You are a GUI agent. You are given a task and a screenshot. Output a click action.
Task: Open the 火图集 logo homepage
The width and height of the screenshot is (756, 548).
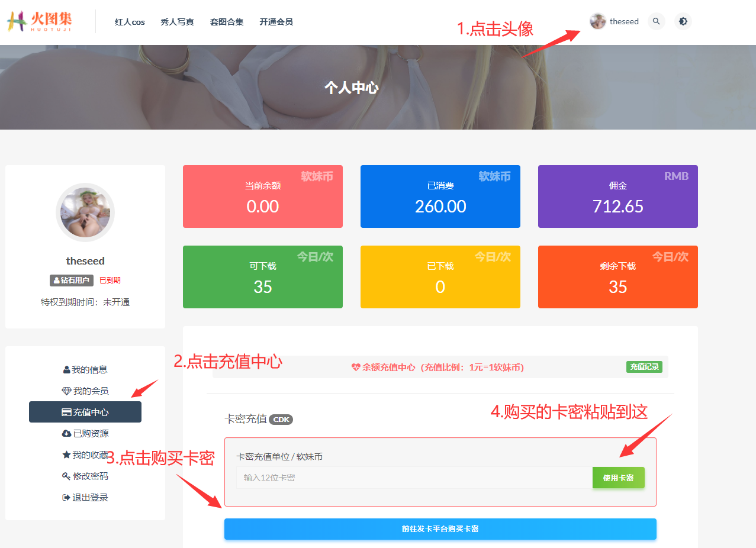40,21
